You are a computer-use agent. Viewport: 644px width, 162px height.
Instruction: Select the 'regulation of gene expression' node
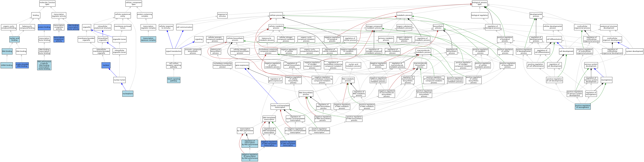click(275, 80)
